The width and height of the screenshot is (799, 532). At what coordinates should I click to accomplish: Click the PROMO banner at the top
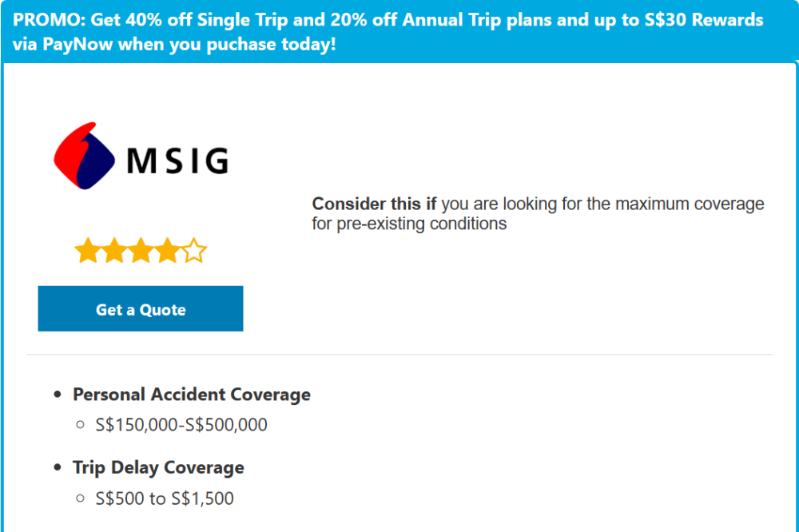point(399,32)
